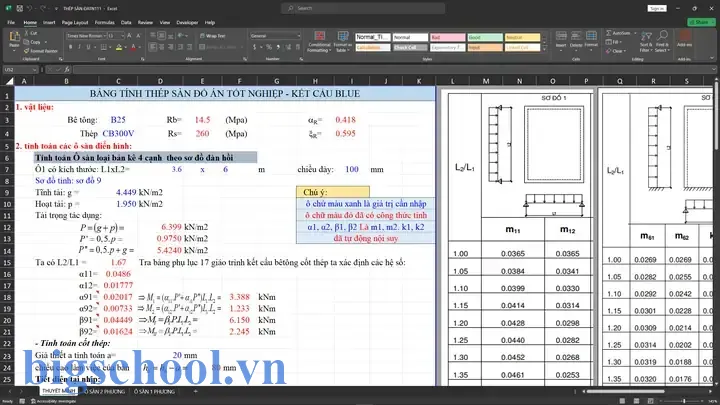Click Increase Indent icon
The image size is (720, 405).
pos(190,47)
